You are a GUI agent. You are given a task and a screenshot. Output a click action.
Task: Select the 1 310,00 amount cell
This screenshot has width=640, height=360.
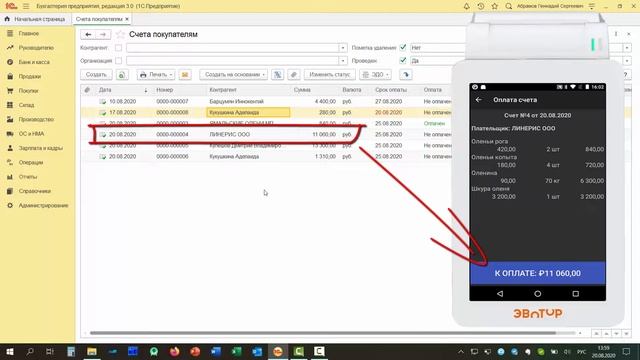click(325, 156)
